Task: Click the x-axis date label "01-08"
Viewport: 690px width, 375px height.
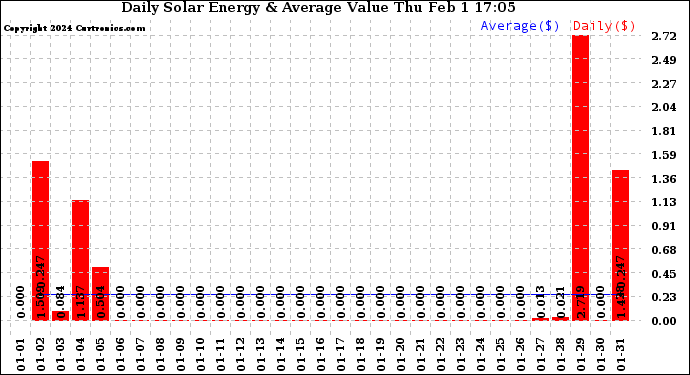Action: [x=161, y=355]
